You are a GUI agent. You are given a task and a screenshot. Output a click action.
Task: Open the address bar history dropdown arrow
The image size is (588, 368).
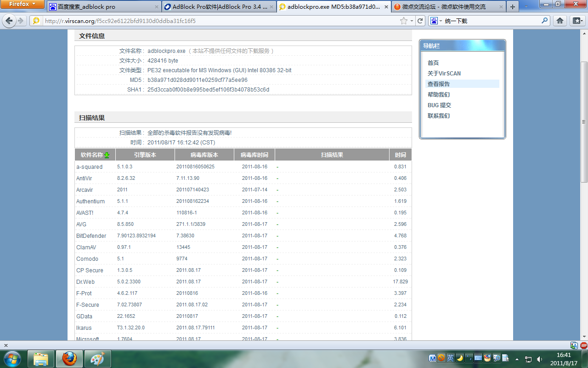click(x=412, y=21)
